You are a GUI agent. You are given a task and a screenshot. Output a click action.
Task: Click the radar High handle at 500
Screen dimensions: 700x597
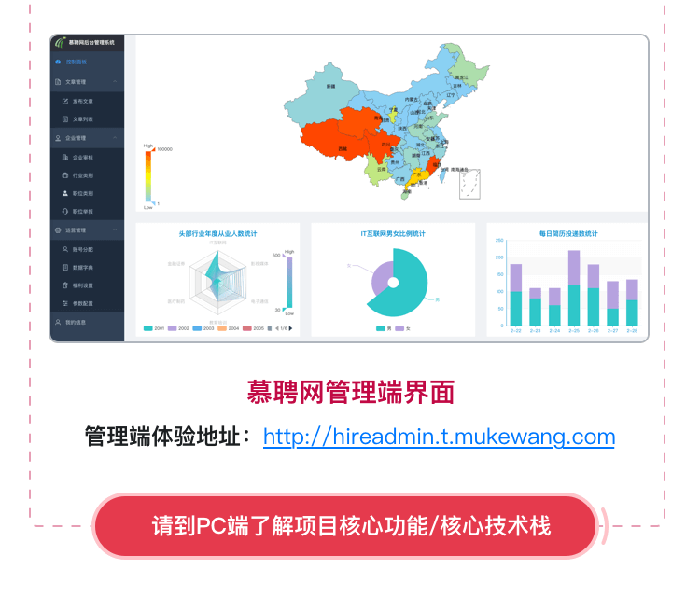[285, 256]
